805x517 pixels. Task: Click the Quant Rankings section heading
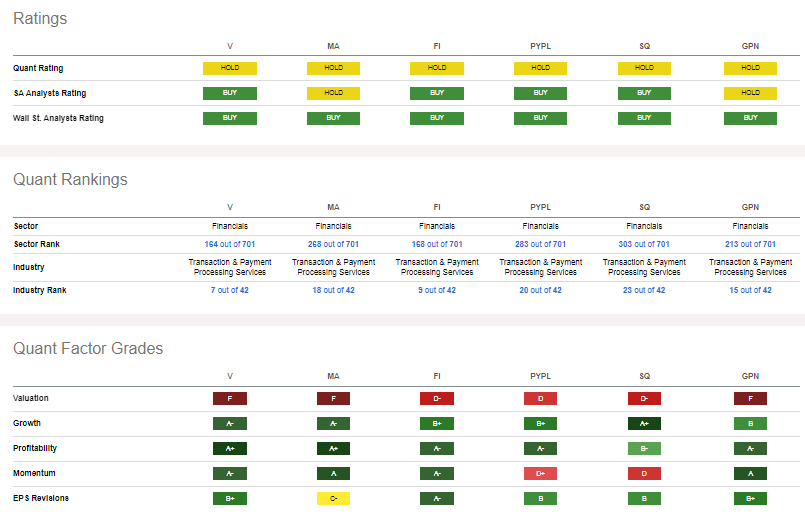(70, 180)
